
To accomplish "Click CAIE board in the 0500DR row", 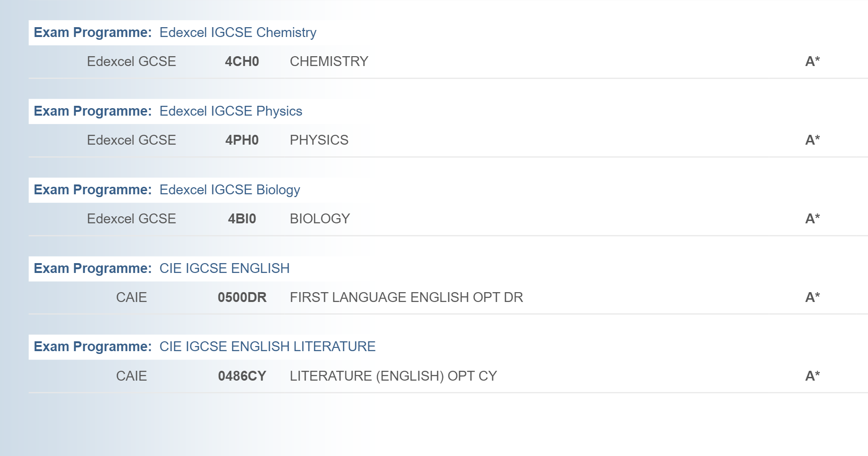I will [x=131, y=298].
